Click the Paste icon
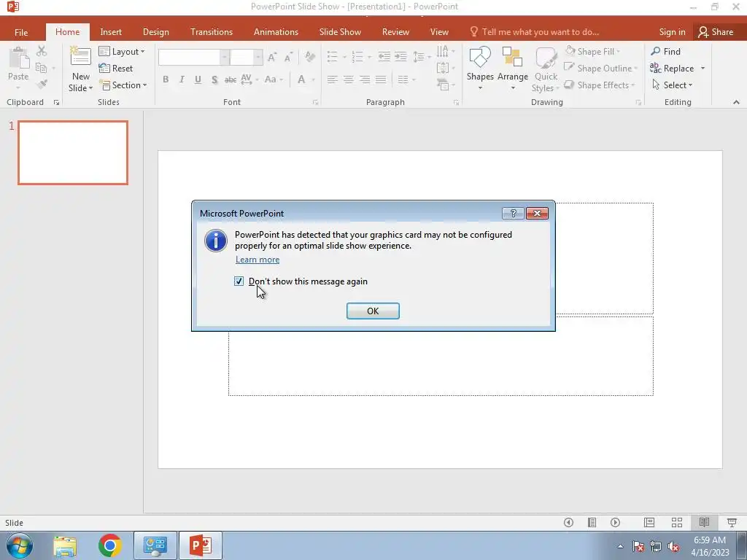The height and width of the screenshot is (560, 747). tap(18, 59)
